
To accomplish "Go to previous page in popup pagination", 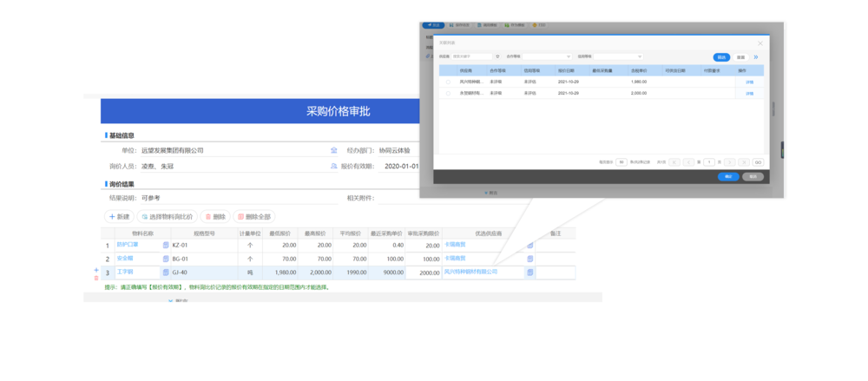I will click(x=688, y=162).
